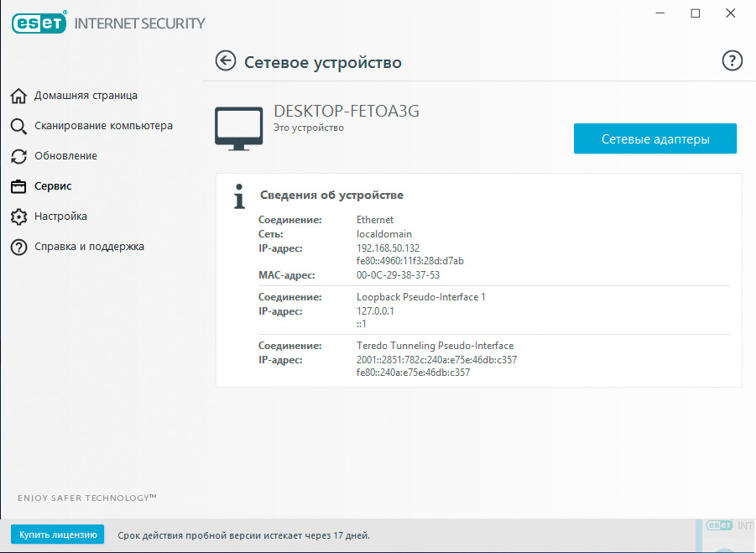The width and height of the screenshot is (756, 553).
Task: Click the info icon near Сведения об устройстве
Action: click(239, 196)
